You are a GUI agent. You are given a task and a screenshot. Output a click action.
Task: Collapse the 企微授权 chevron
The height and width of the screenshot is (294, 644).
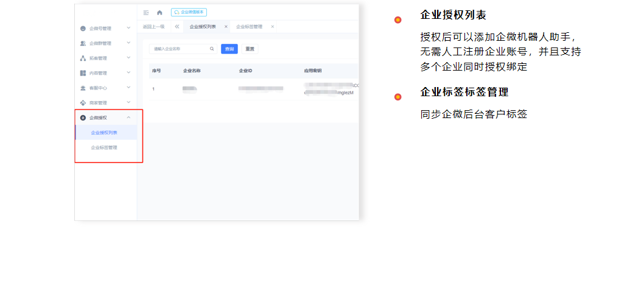click(128, 117)
